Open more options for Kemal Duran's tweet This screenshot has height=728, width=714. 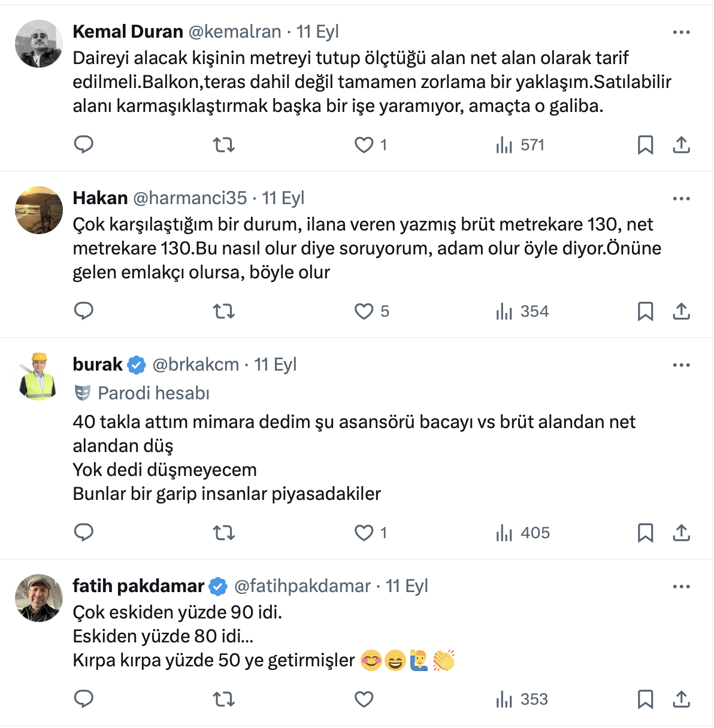point(682,32)
